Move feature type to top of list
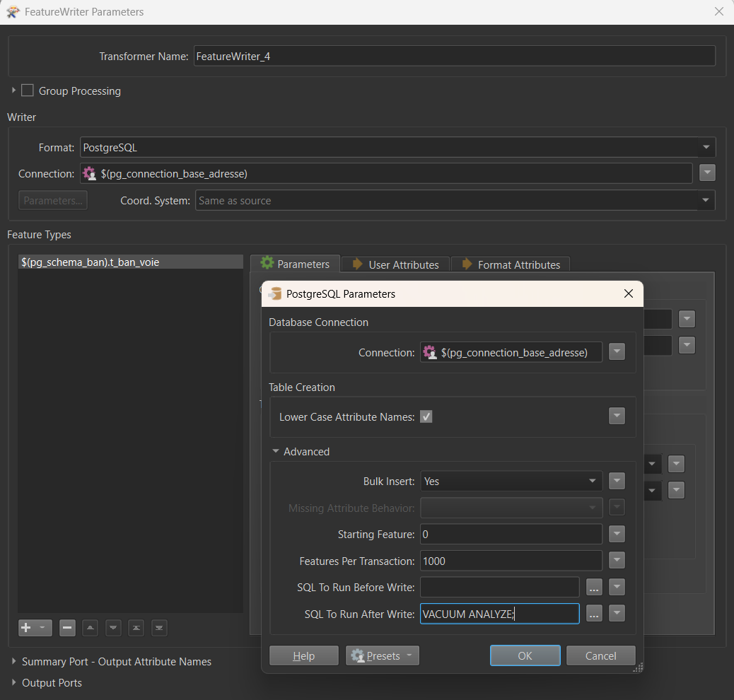This screenshot has height=700, width=734. 136,627
